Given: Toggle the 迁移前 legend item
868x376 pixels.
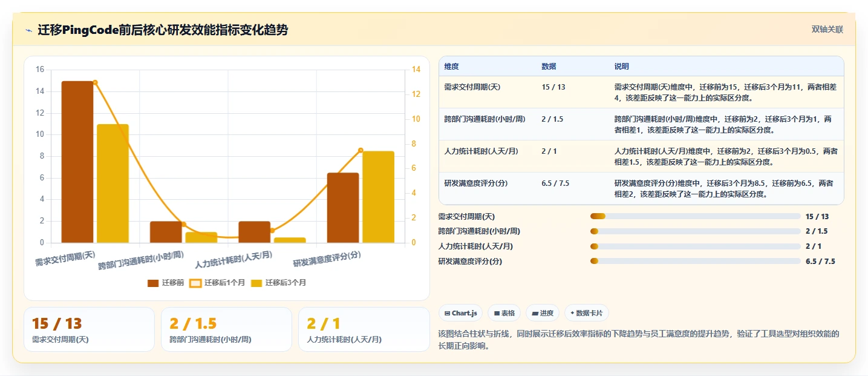Looking at the screenshot, I should coord(166,283).
